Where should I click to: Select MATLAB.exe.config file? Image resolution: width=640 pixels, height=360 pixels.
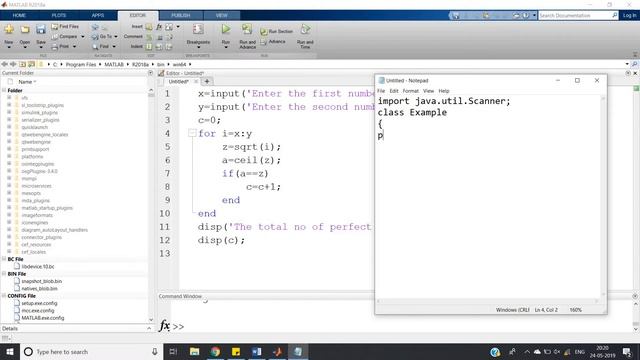[x=43, y=318]
